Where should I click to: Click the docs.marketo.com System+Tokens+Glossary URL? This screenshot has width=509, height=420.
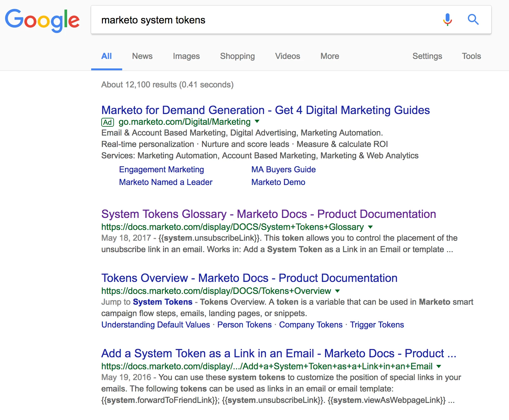point(232,227)
